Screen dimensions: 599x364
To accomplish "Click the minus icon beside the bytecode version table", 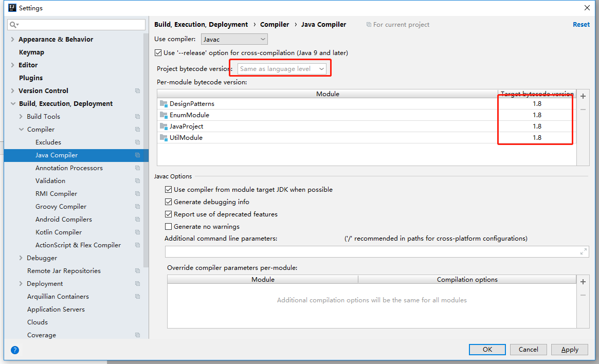I will (583, 109).
